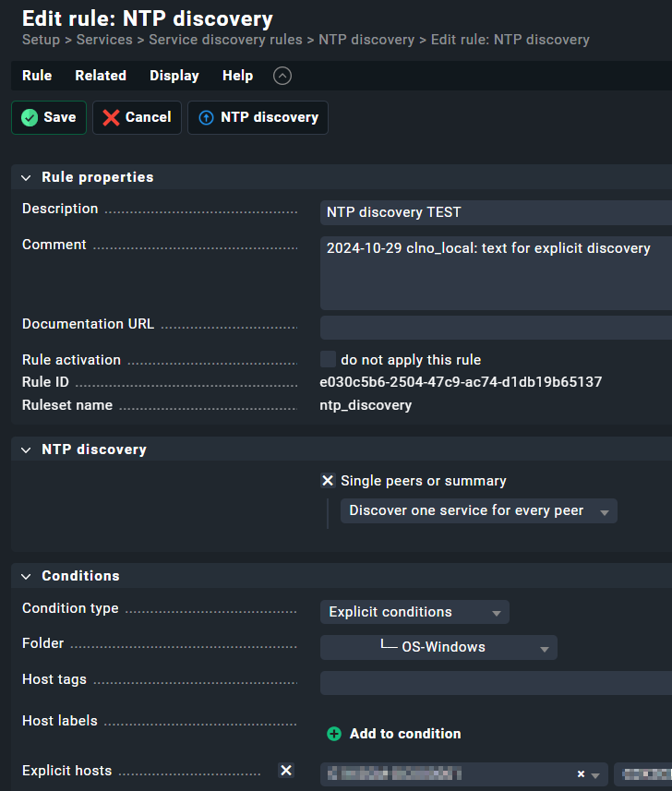Uncheck Single peers or summary option
Screen dimensions: 672x791
(328, 481)
